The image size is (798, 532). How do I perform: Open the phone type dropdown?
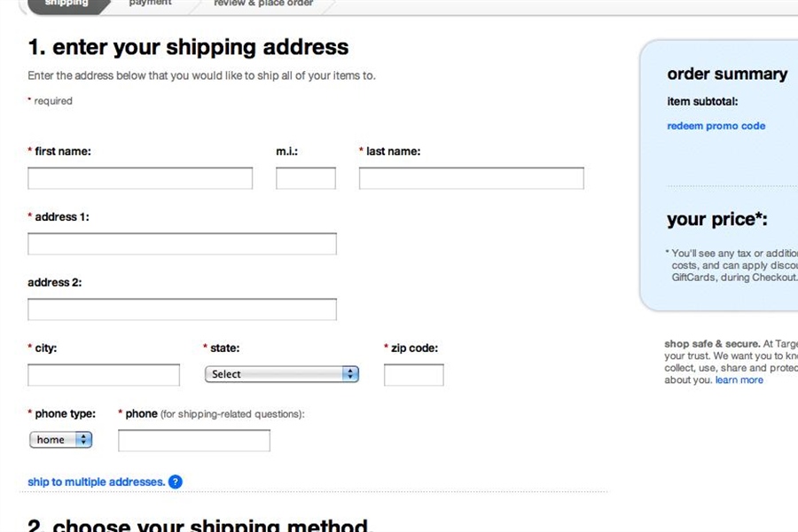pyautogui.click(x=61, y=440)
